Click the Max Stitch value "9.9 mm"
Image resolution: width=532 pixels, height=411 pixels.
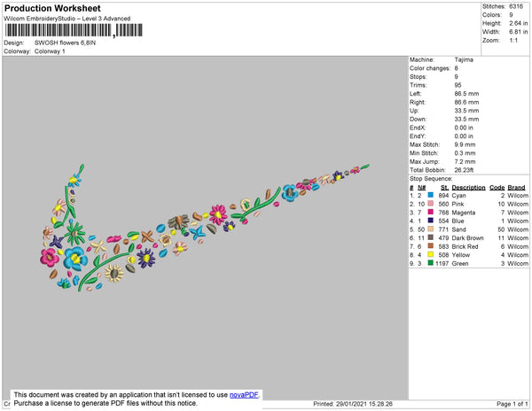(465, 144)
